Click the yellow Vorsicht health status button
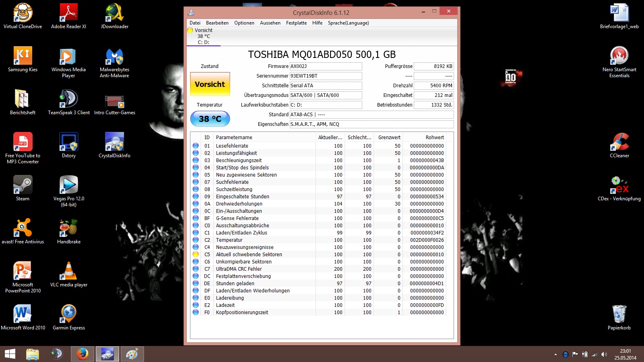 [x=210, y=84]
